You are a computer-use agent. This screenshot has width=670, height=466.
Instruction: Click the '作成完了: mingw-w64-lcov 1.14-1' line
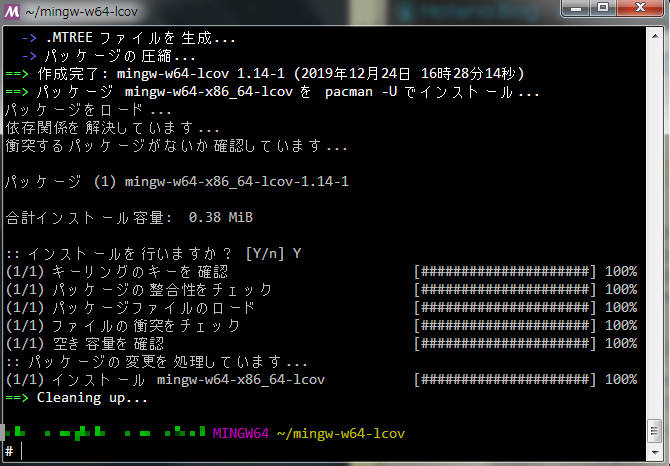[265, 74]
